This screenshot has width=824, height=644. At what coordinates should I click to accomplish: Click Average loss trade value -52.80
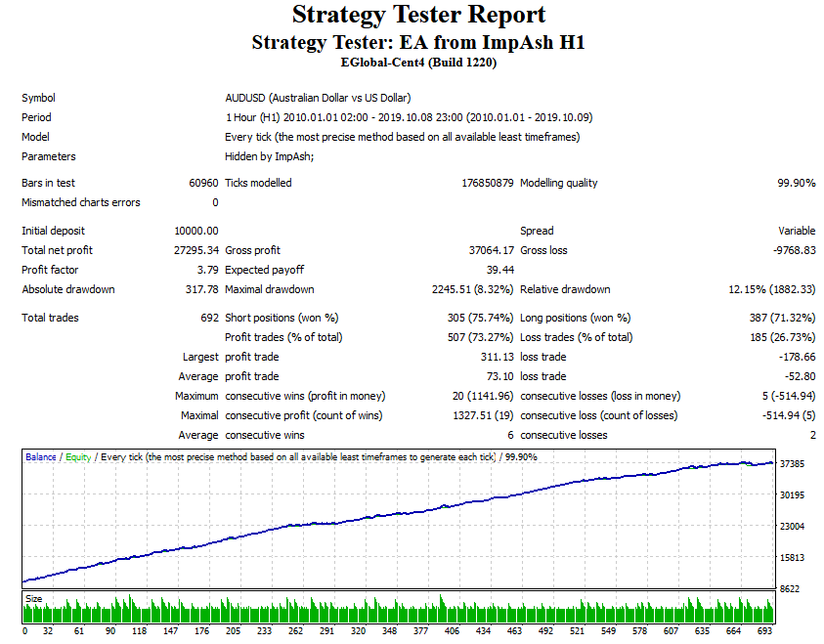[800, 376]
